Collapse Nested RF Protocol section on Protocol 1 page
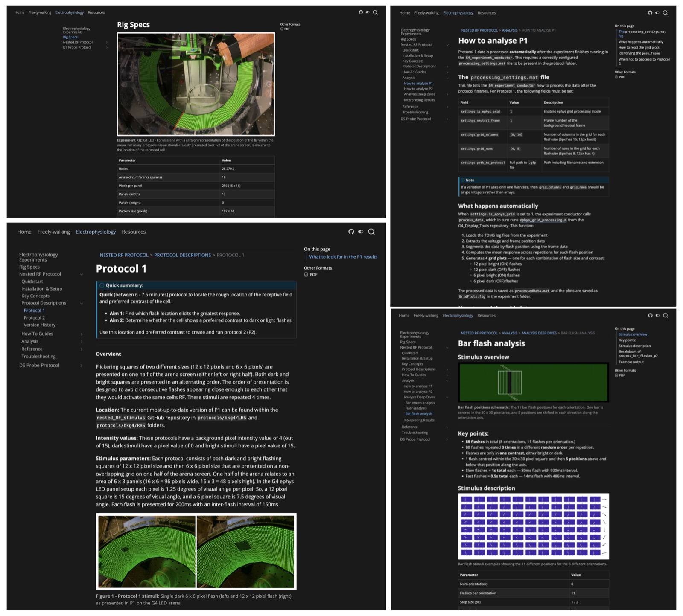Image resolution: width=683 pixels, height=616 pixels. 82,274
